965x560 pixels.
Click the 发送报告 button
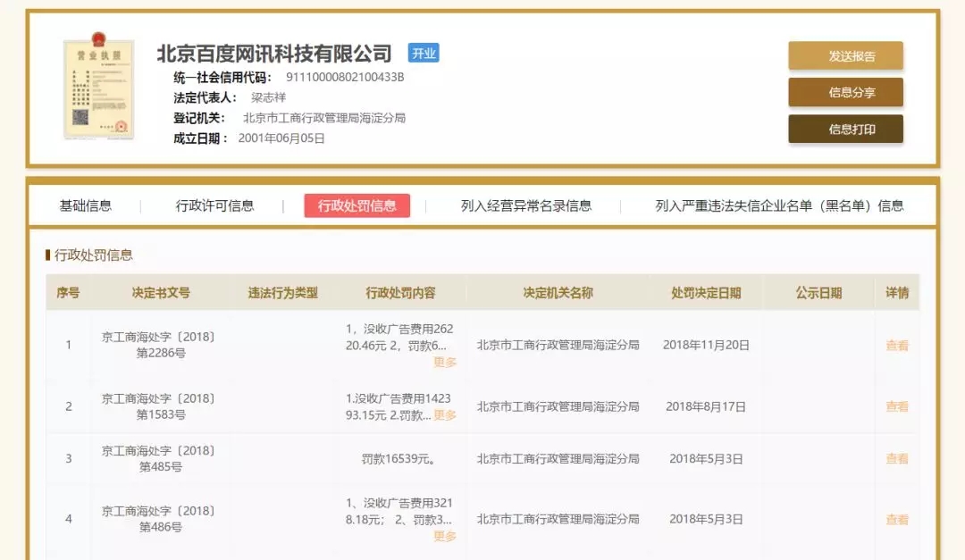coord(845,56)
